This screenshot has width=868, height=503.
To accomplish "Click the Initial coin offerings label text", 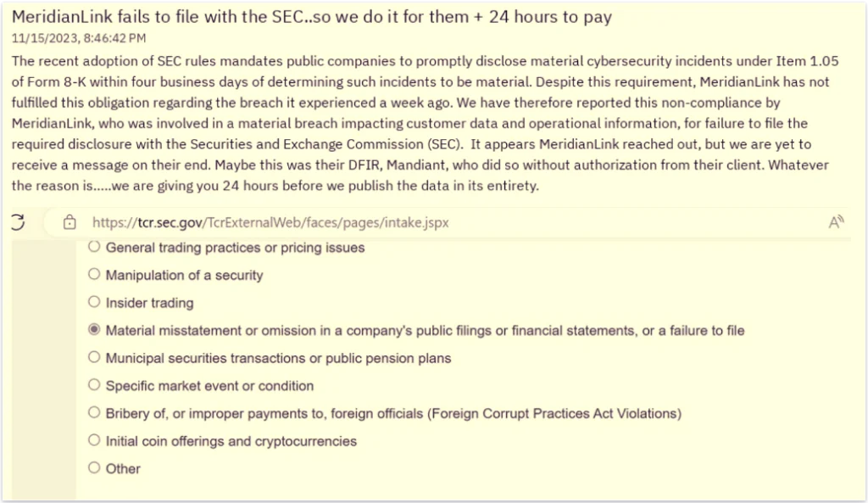I will click(231, 442).
